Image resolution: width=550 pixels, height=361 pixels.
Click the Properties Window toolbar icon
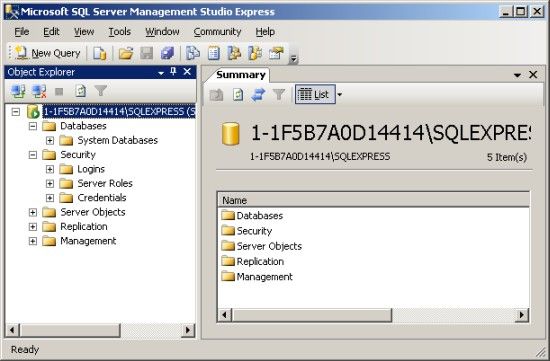(x=276, y=53)
